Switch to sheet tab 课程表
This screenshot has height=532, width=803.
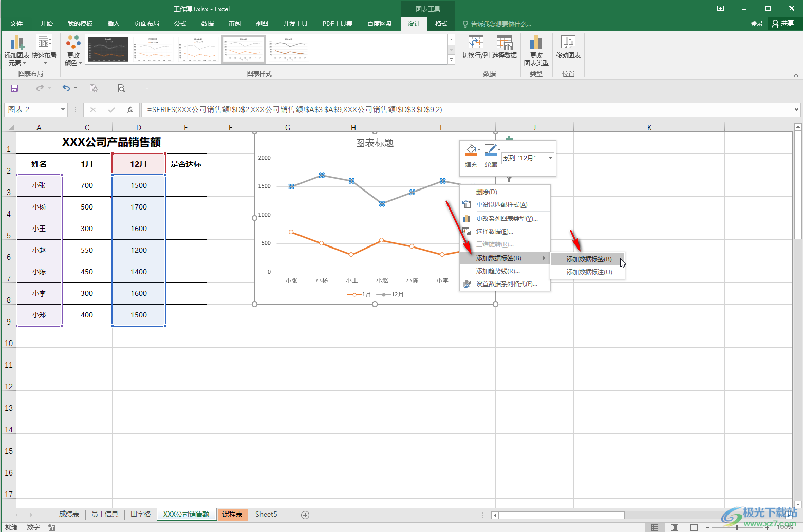(232, 514)
